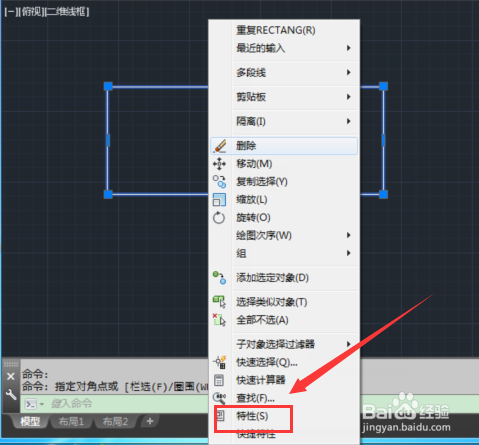Click the properties icon beside 特性(S)
Screen dimensions: 479x445
point(220,415)
